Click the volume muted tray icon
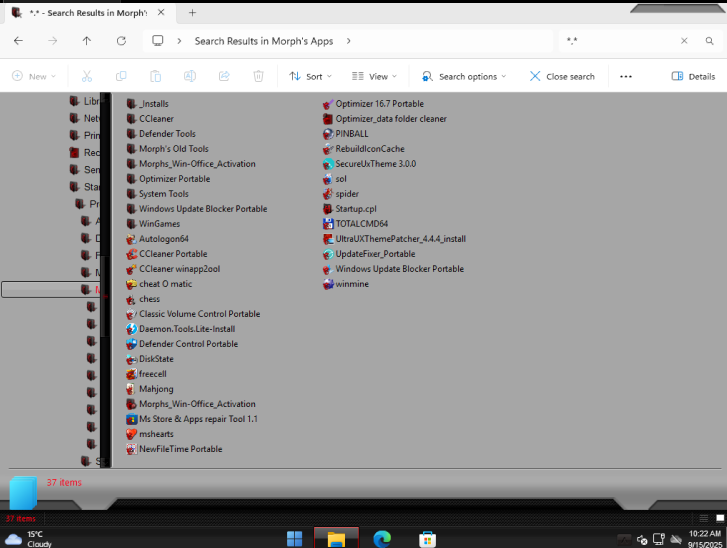This screenshot has height=548, width=727. coord(642,540)
